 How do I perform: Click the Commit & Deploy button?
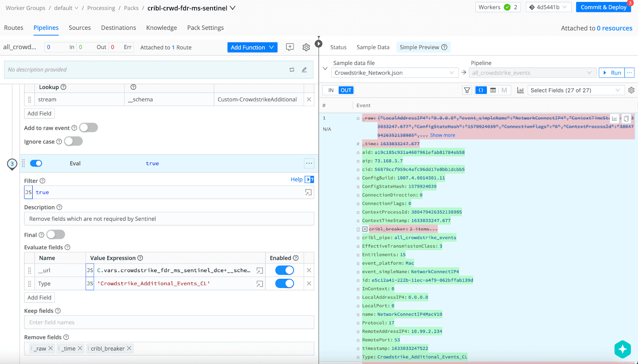point(603,7)
